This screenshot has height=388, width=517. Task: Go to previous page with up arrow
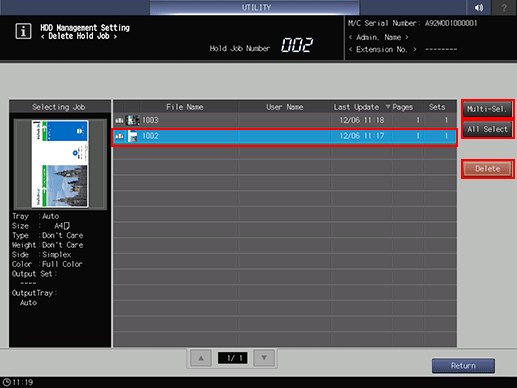201,358
